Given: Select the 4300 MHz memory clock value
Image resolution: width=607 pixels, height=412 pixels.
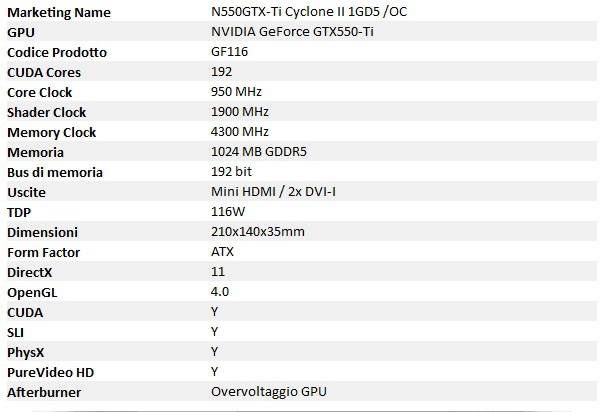Looking at the screenshot, I should [240, 131].
